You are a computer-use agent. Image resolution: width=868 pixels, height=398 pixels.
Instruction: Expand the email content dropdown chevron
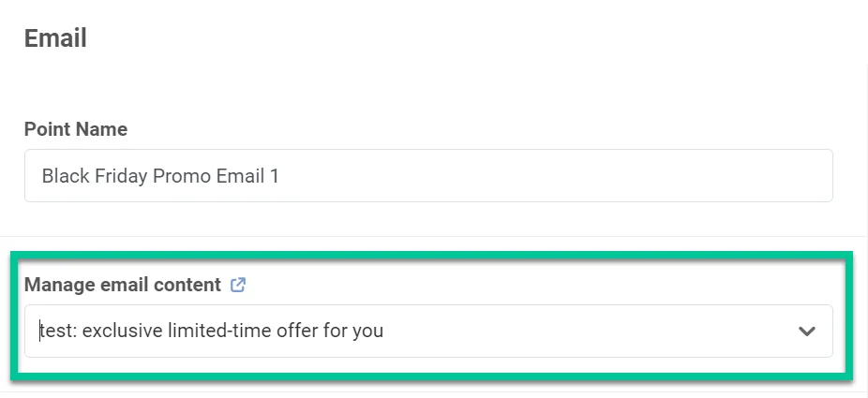pos(806,332)
